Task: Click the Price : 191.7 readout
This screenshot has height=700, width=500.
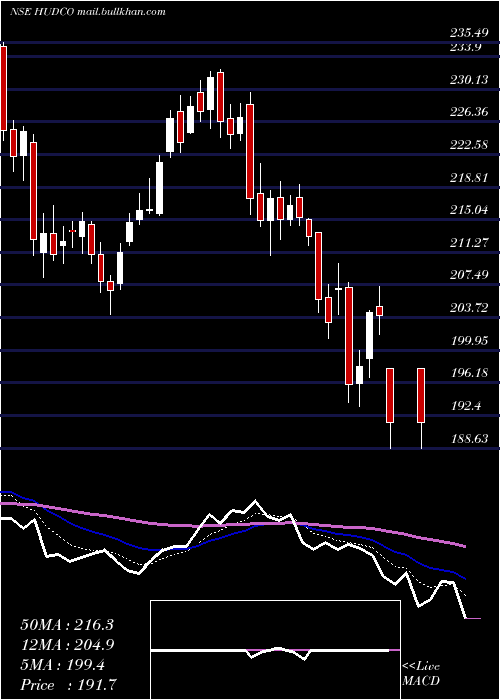Action: point(69,685)
